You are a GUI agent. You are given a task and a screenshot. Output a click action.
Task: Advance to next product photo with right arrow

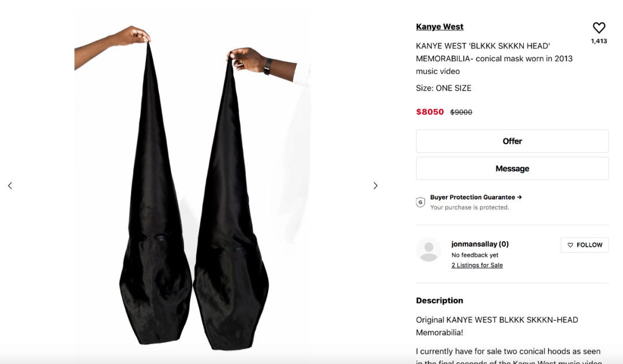(x=376, y=186)
